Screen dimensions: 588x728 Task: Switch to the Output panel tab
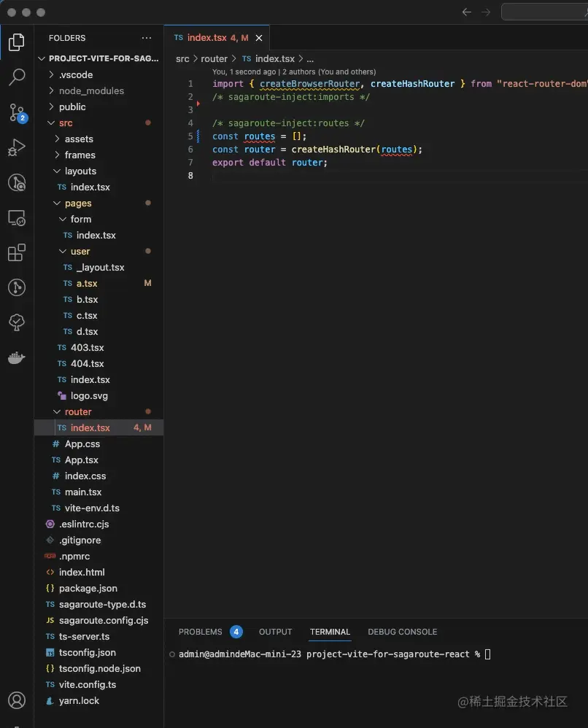coord(276,632)
